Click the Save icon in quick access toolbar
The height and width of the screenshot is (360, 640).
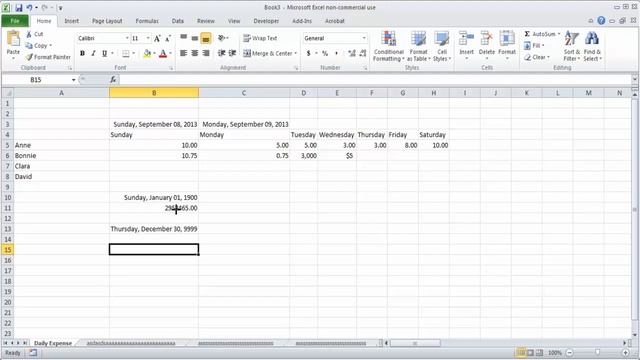(19, 8)
